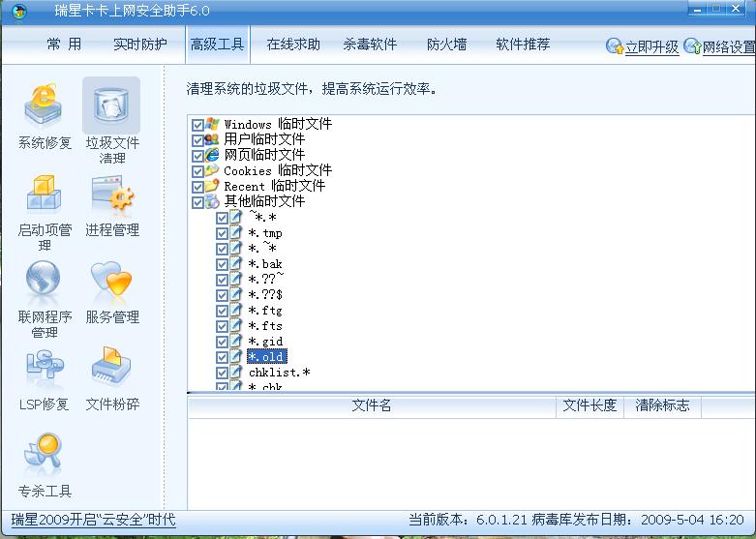Viewport: 756px width, 539px height.
Task: Click the 清除标志 column header
Action: pyautogui.click(x=662, y=405)
